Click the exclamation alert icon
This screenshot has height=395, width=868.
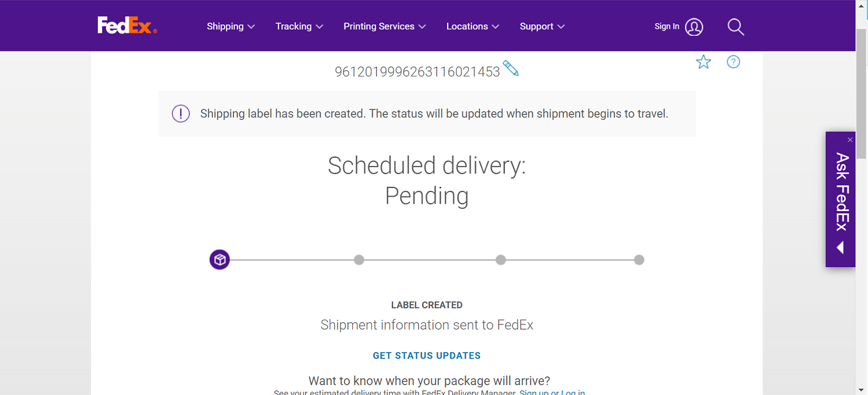181,113
